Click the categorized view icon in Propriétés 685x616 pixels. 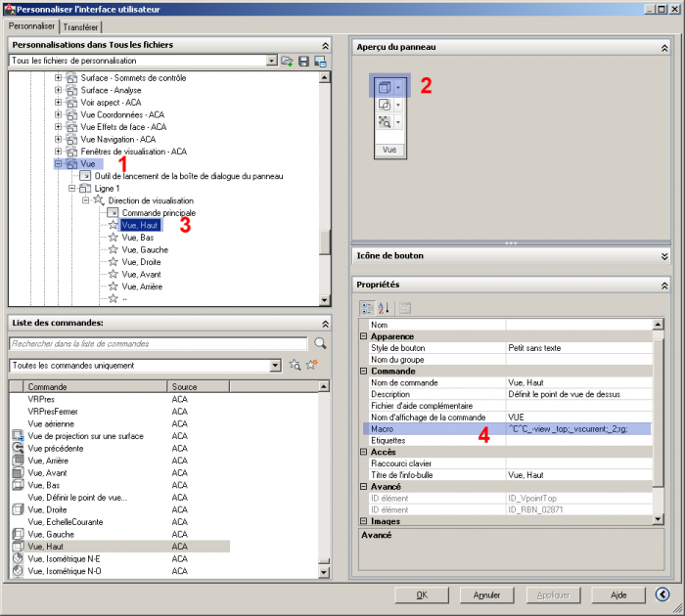(x=368, y=307)
